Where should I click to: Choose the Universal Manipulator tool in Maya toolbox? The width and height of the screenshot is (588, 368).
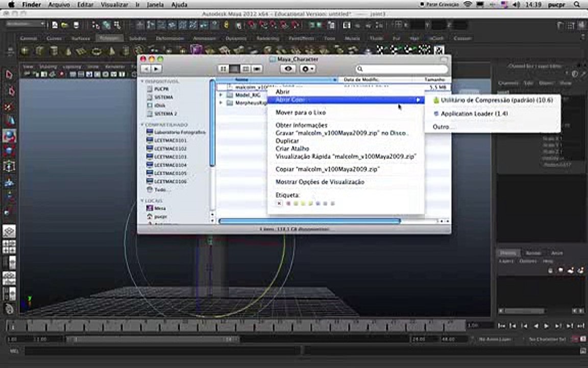[x=9, y=166]
